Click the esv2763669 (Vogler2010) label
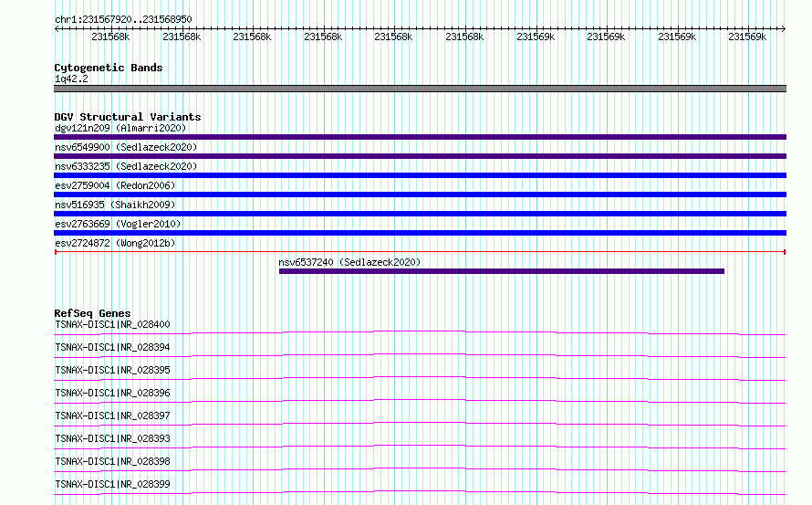The image size is (812, 505). (118, 224)
